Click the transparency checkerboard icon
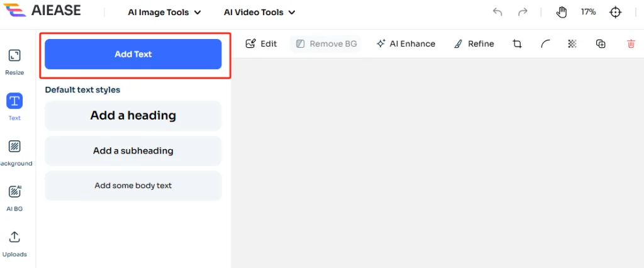Viewport: 644px width, 268px height. pyautogui.click(x=572, y=44)
